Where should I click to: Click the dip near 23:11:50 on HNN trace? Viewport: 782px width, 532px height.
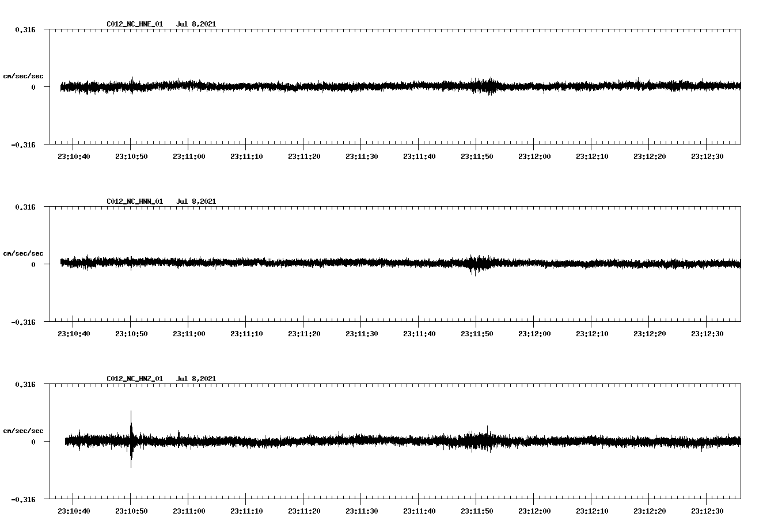[x=472, y=271]
